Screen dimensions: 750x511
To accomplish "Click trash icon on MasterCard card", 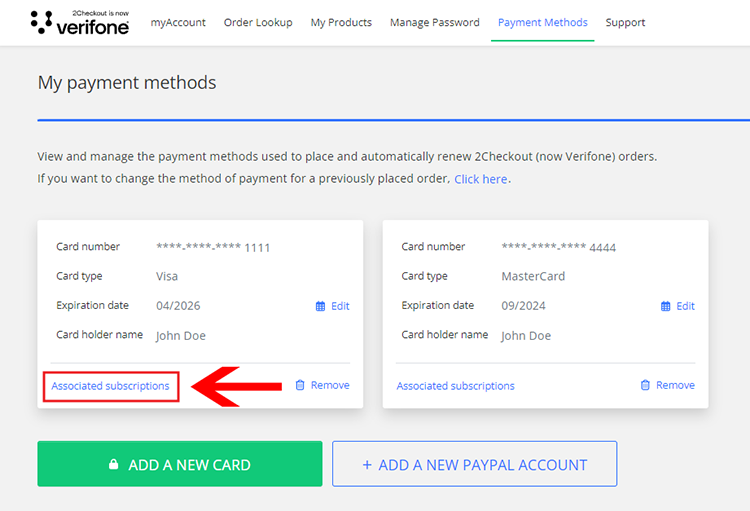I will click(645, 385).
